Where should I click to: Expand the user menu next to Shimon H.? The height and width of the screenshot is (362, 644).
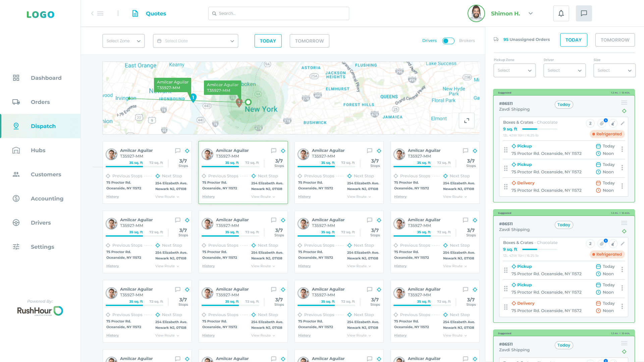click(531, 13)
